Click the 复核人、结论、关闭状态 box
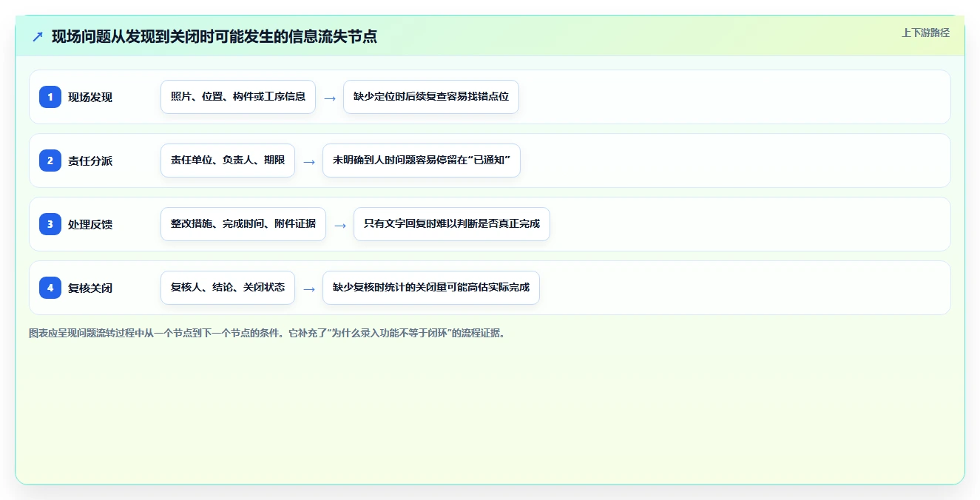The image size is (980, 500). [x=228, y=288]
